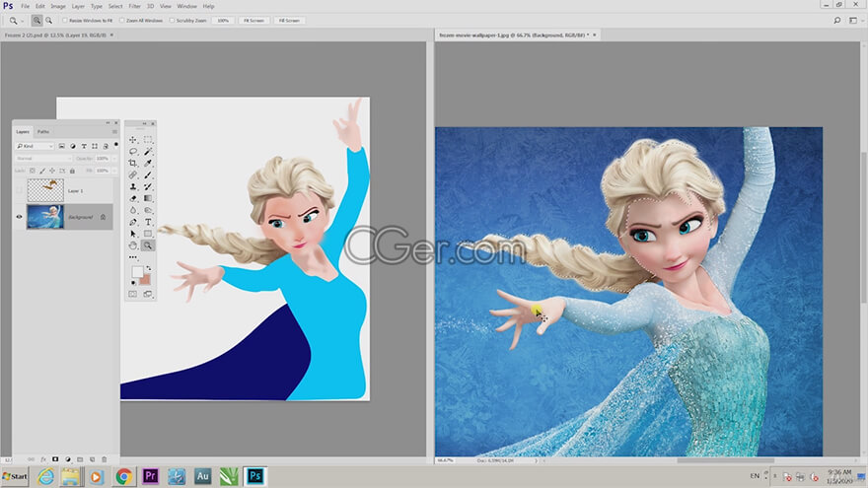Swap foreground and background colors
The width and height of the screenshot is (868, 488).
point(148,268)
